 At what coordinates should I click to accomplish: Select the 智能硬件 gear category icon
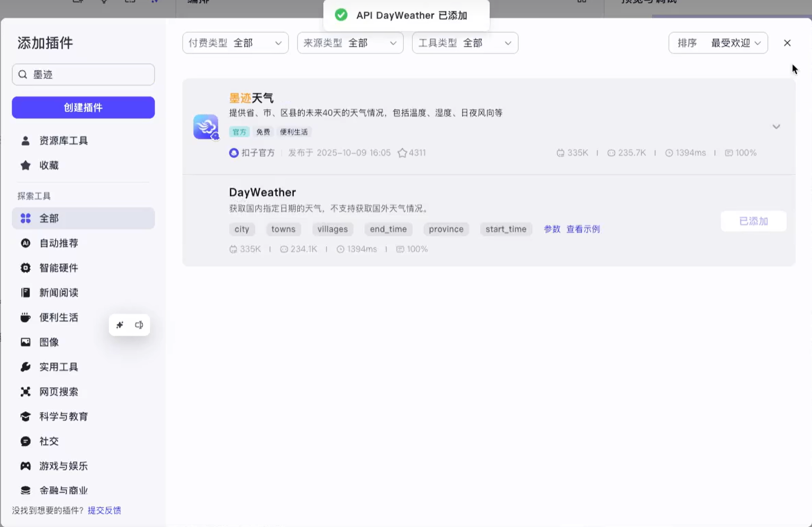(x=25, y=267)
